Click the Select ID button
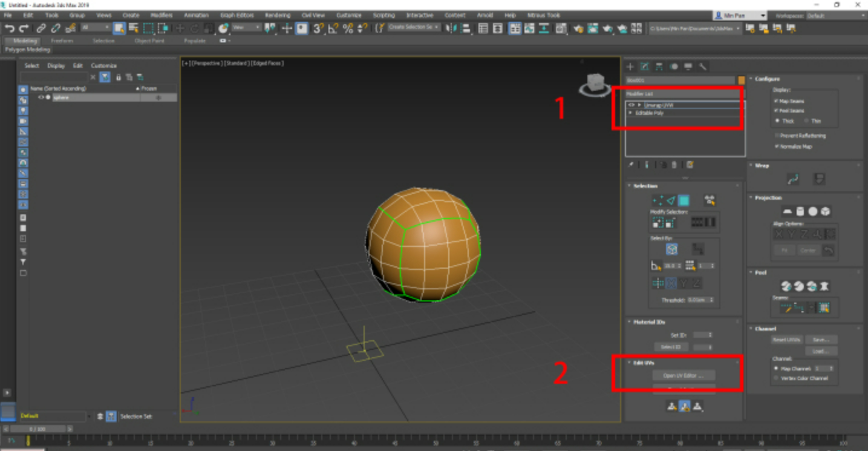This screenshot has height=451, width=868. tap(671, 347)
